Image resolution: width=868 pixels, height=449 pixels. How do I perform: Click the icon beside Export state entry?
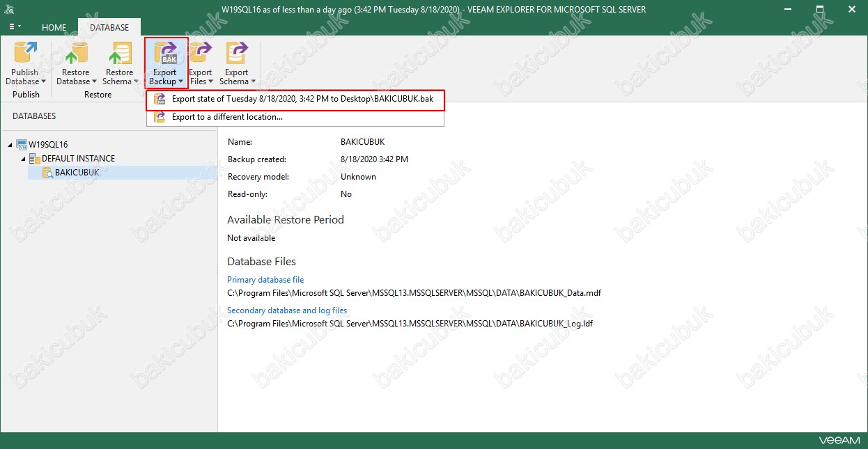tap(160, 99)
